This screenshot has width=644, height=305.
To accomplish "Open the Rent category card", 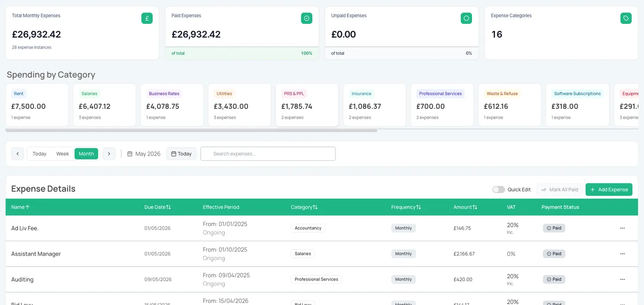I will tap(37, 105).
